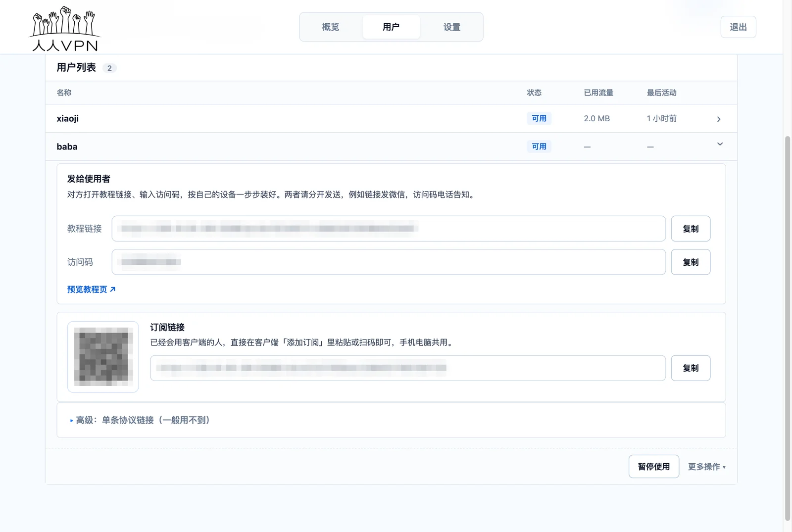792x532 pixels.
Task: Open the 预览教程页 link
Action: [92, 290]
